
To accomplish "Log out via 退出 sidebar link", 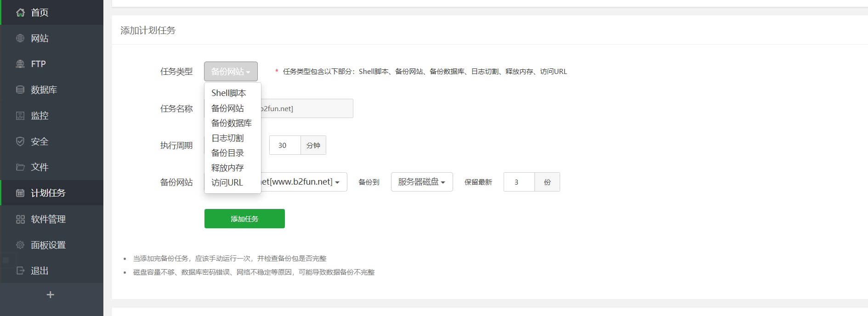I will [40, 271].
